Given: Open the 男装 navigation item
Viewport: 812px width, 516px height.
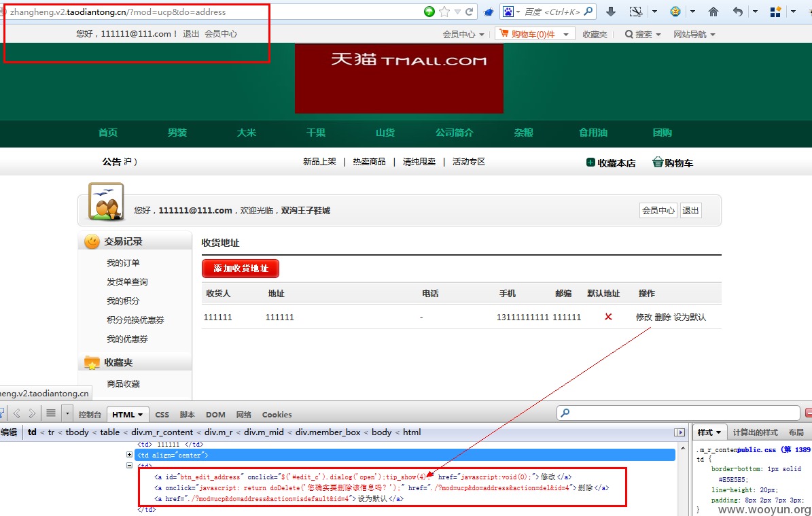Looking at the screenshot, I should 177,133.
